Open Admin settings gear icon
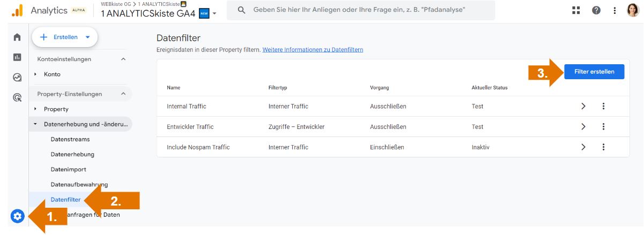This screenshot has width=644, height=235. [18, 216]
